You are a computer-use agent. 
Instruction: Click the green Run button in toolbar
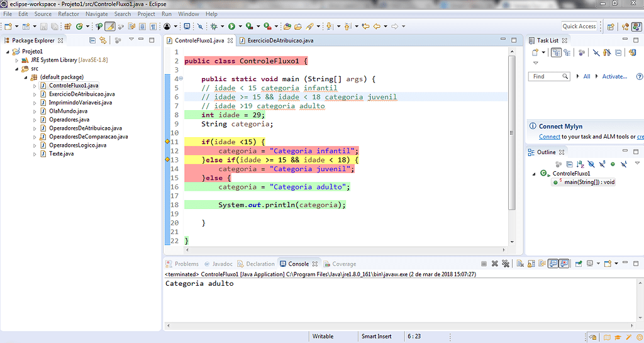[x=231, y=26]
